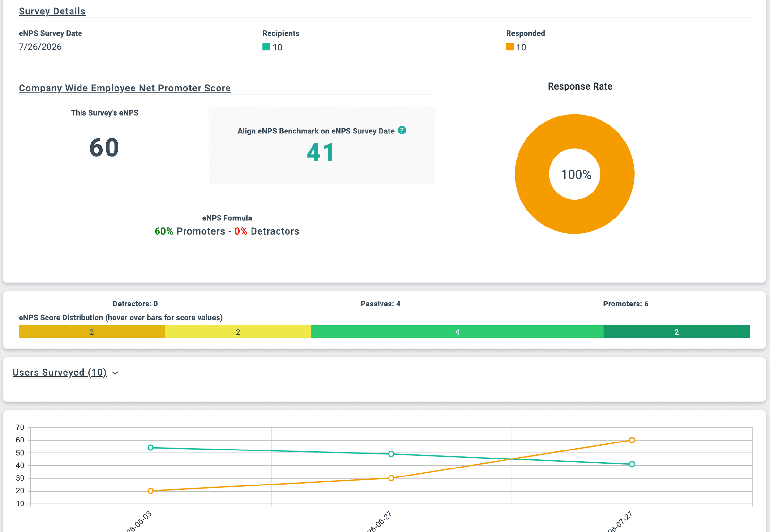The width and height of the screenshot is (770, 532).
Task: Click the '60%' promoters figure in formula
Action: [164, 231]
